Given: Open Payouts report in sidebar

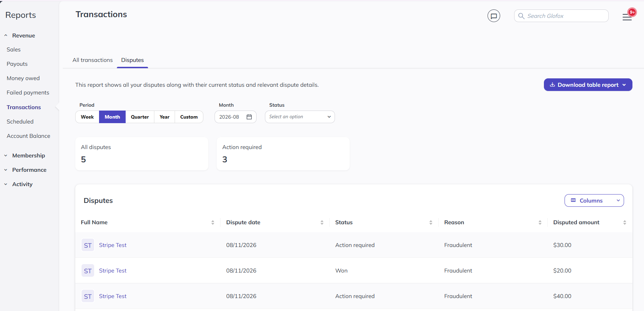Looking at the screenshot, I should point(17,64).
